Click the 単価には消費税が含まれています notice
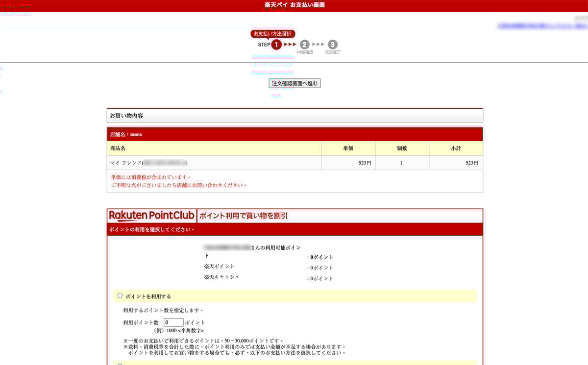This screenshot has height=365, width=588. tap(151, 177)
